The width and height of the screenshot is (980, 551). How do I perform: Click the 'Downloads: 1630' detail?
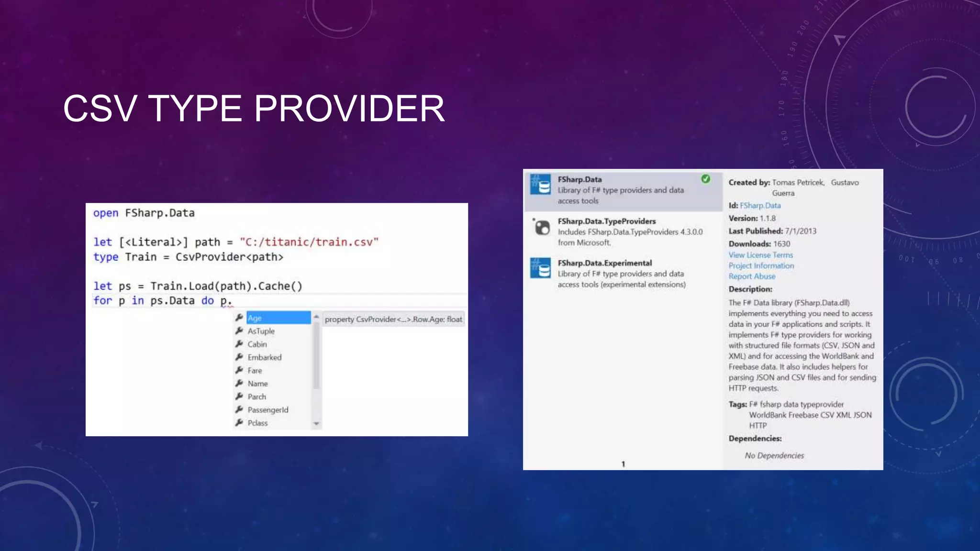tap(759, 243)
